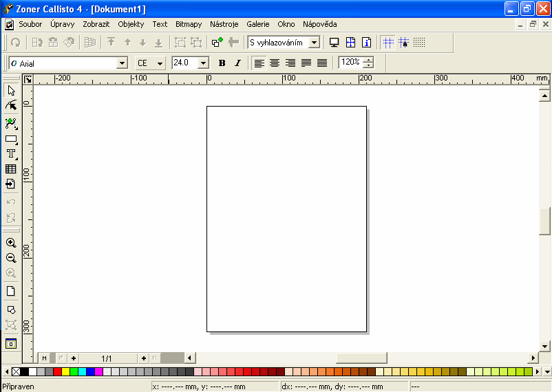Screen dimensions: 552x392
Task: Click the rotate icon in toolbar
Action: pos(16,43)
